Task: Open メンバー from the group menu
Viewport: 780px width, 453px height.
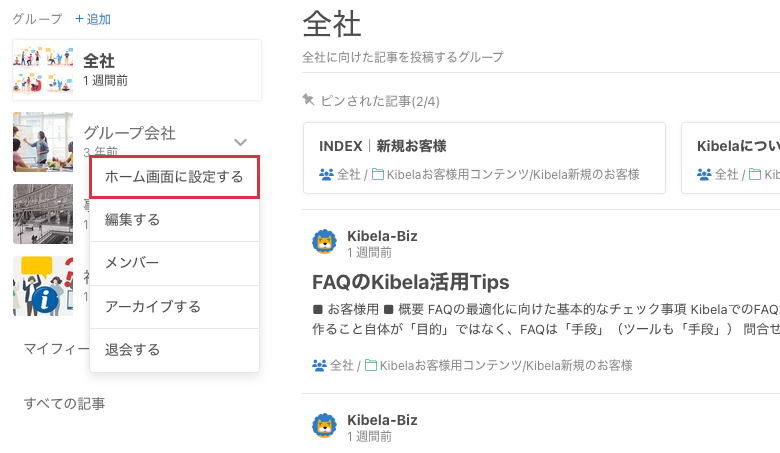Action: coord(132,263)
